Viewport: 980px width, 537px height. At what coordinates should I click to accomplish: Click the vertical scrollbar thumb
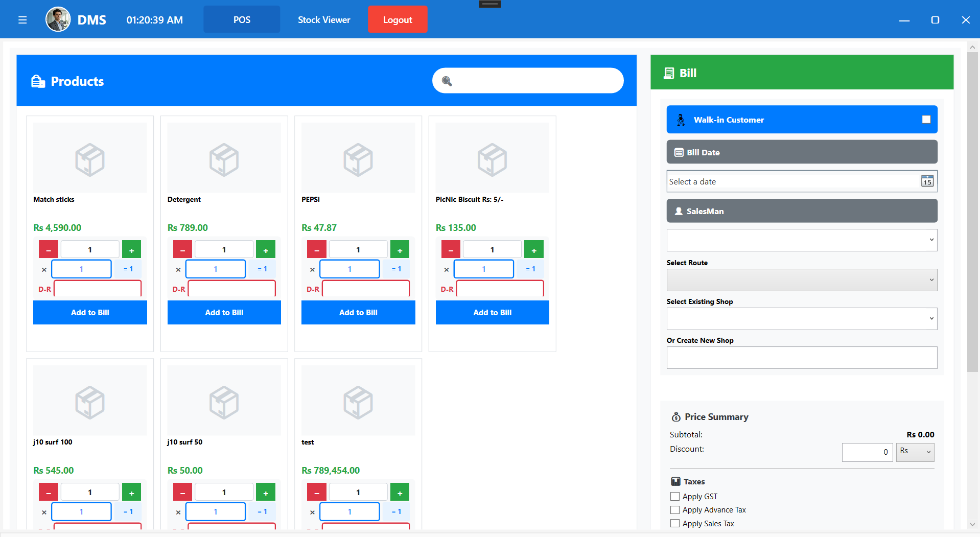click(x=972, y=212)
